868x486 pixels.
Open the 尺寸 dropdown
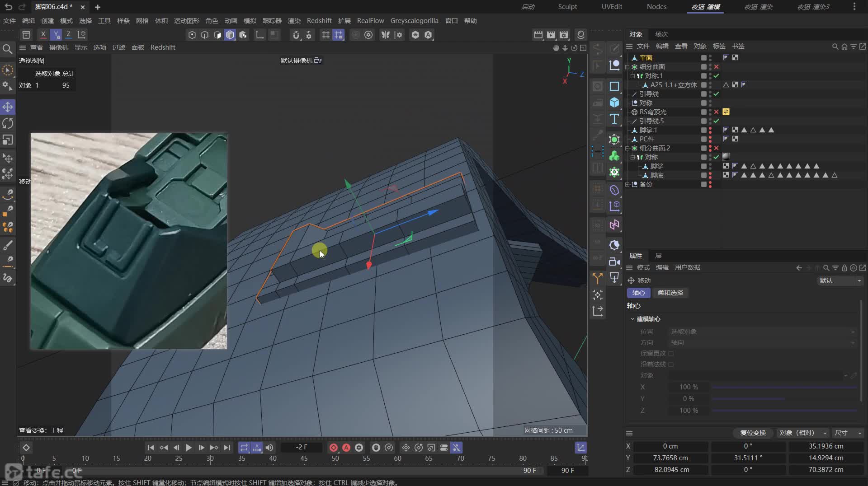pos(848,433)
